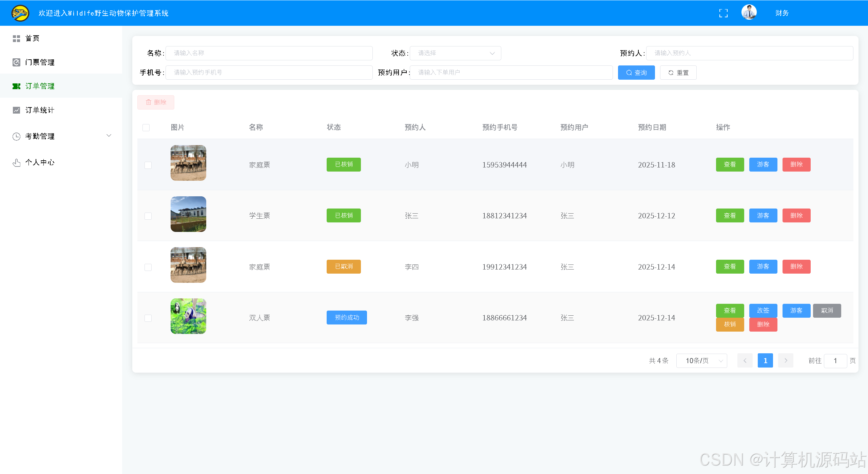Click the 个人中心 hand icon
This screenshot has height=474, width=868.
(16, 162)
